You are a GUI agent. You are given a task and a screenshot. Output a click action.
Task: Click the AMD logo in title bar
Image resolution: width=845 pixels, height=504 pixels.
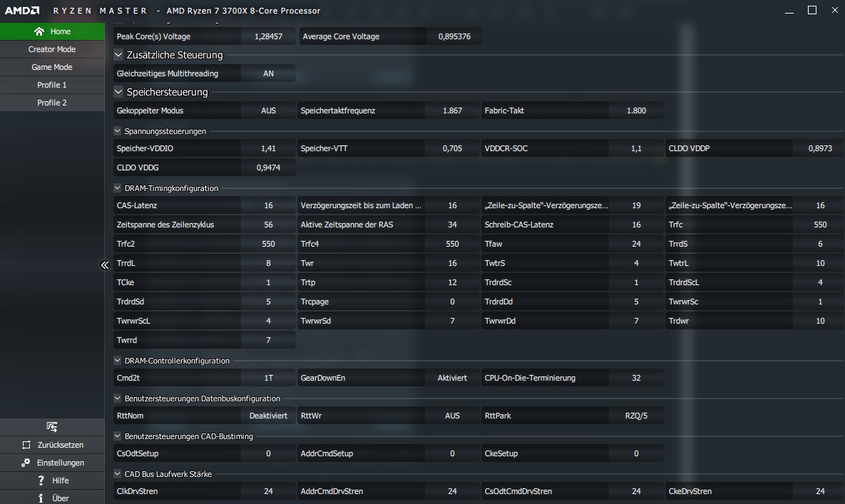point(22,10)
